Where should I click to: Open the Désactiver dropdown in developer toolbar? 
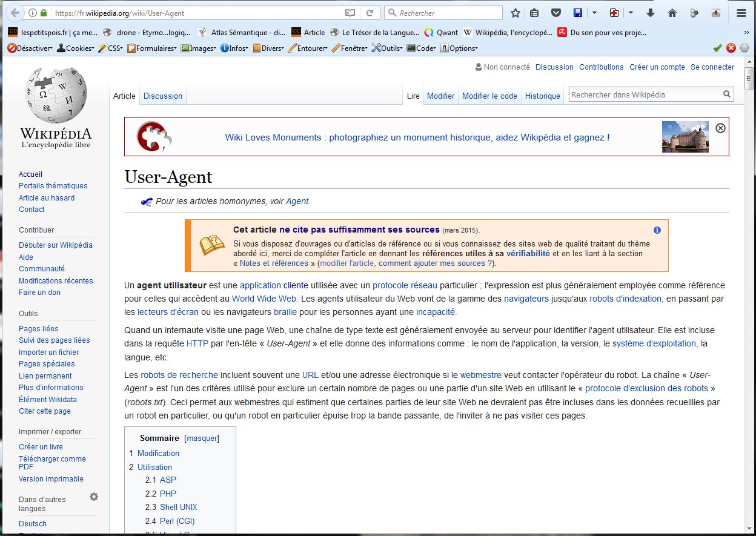click(x=30, y=48)
